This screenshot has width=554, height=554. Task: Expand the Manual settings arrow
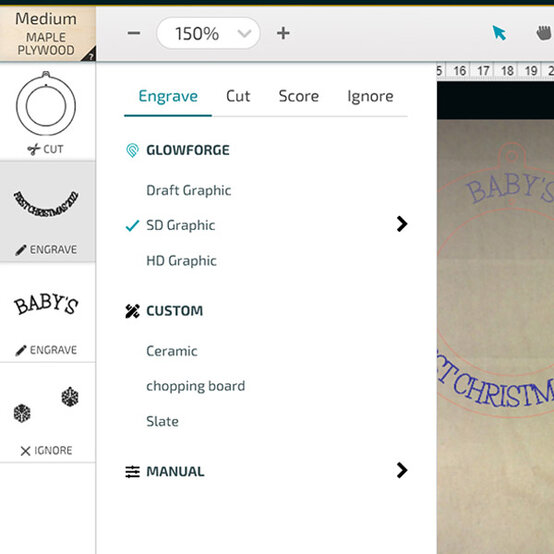pyautogui.click(x=402, y=470)
